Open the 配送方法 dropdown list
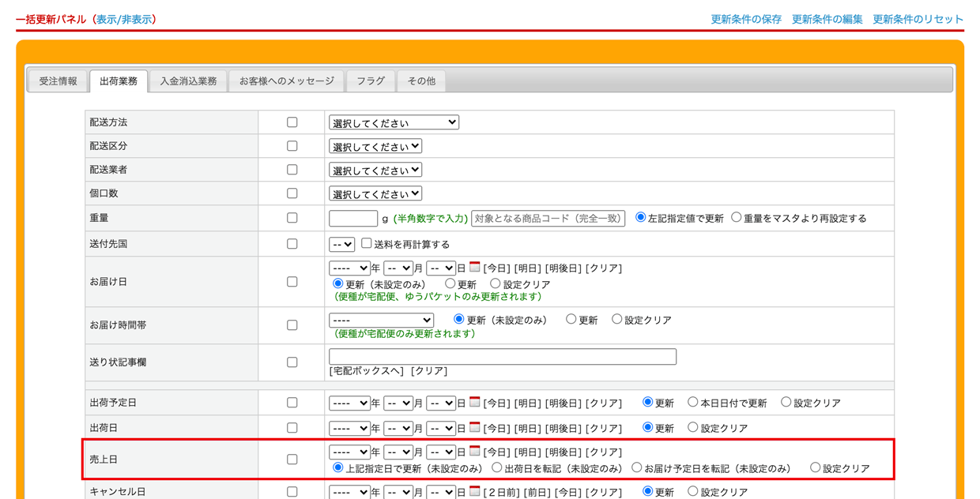Image resolution: width=980 pixels, height=499 pixels. point(394,122)
